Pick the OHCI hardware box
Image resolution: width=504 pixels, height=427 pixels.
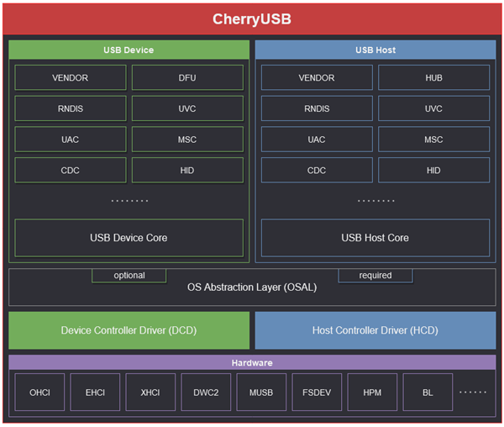click(x=39, y=392)
